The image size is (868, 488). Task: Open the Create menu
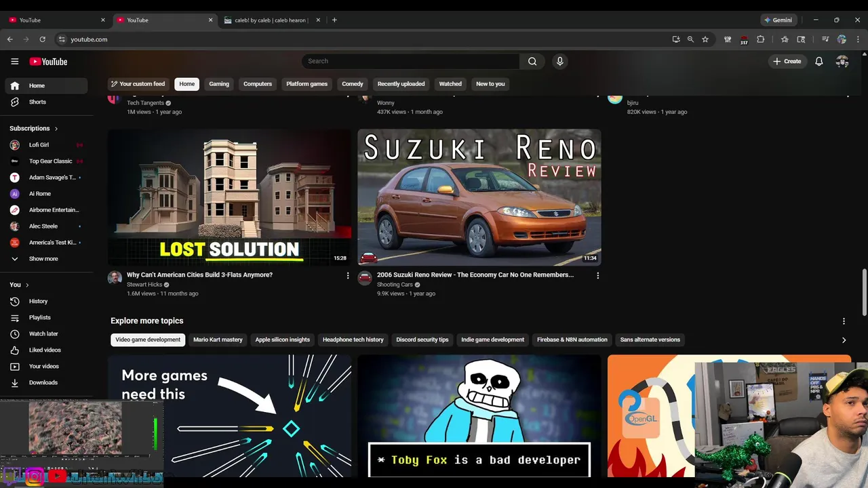[x=787, y=61]
